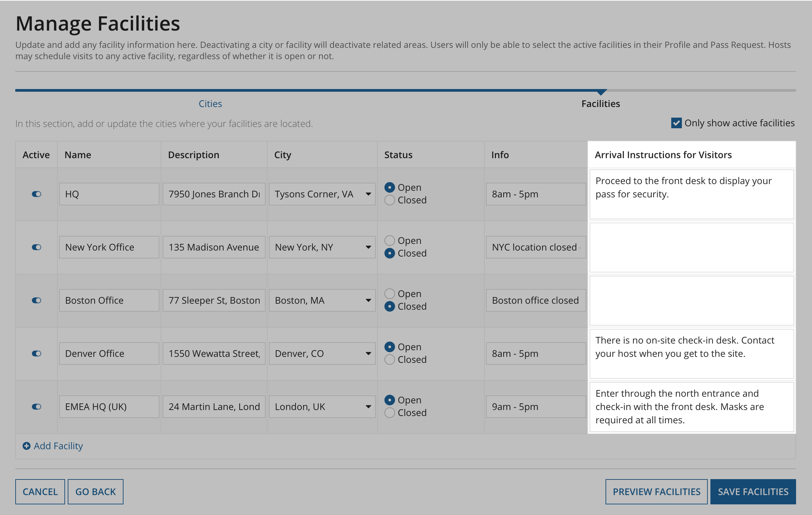Edit the NYC location closed info field
Image resolution: width=812 pixels, height=515 pixels.
[x=536, y=247]
